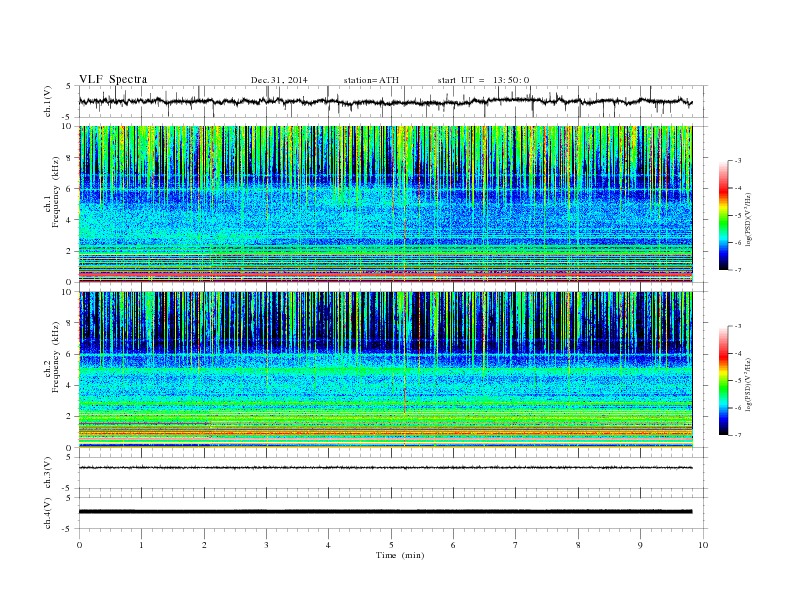The image size is (792, 612).
Task: Click the "-3" tick on ch.1 colorbar
Action: (738, 161)
